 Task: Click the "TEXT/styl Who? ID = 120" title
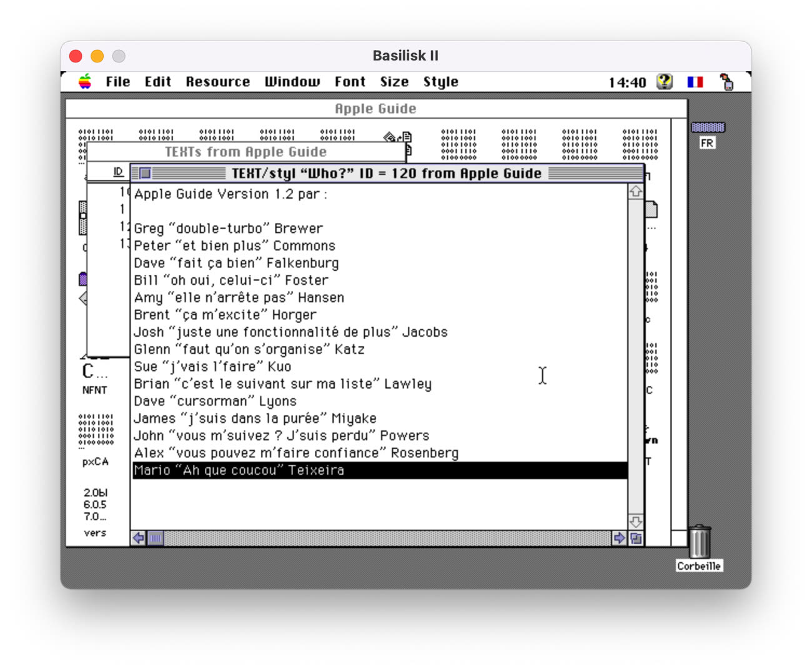pyautogui.click(x=387, y=173)
